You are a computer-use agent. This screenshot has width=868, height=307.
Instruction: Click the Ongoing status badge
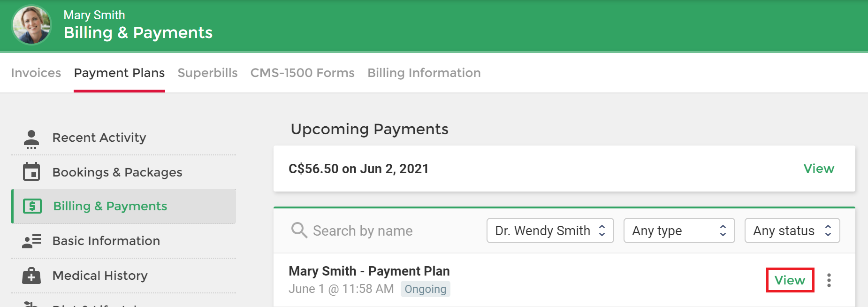click(x=426, y=289)
